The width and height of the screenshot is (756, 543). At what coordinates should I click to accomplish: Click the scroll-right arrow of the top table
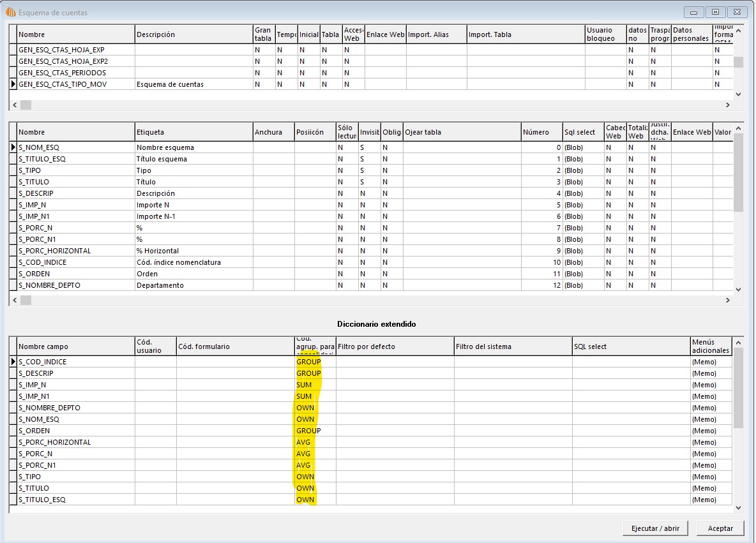coord(727,105)
